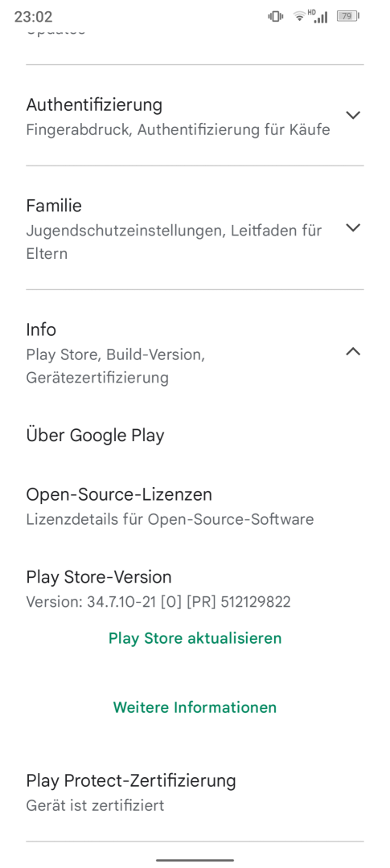Tap the battery indicator icon
The image size is (390, 868).
coord(348,17)
